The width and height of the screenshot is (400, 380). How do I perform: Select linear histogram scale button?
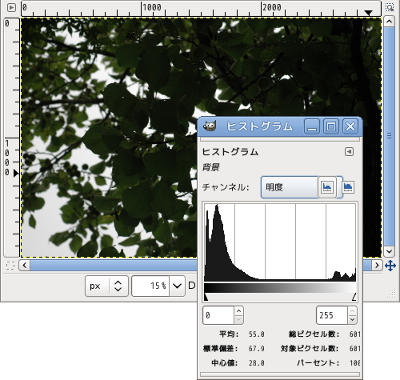327,187
